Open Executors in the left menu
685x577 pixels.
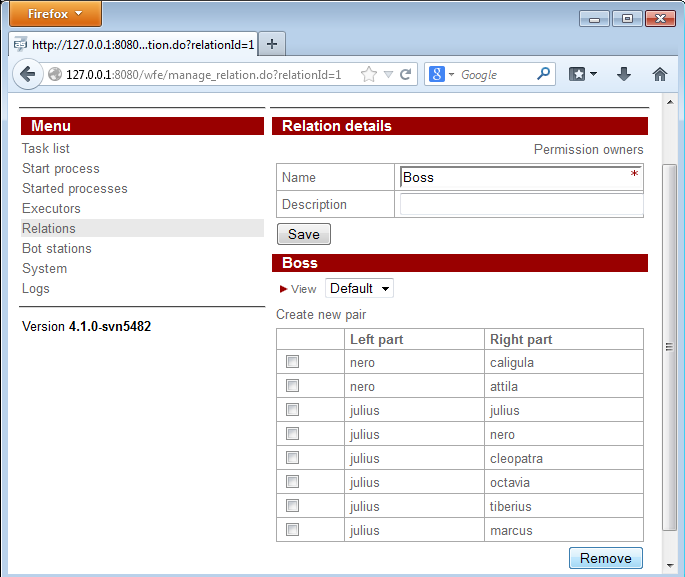click(x=51, y=208)
